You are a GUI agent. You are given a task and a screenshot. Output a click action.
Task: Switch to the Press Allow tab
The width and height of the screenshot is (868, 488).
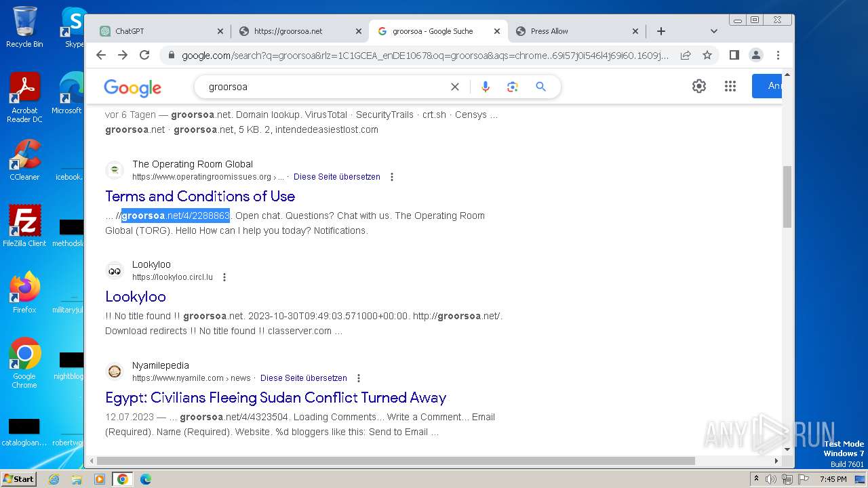click(x=576, y=31)
